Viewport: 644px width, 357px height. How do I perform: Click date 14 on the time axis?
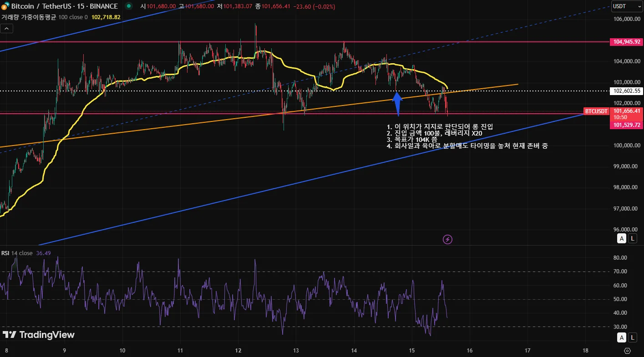click(354, 351)
